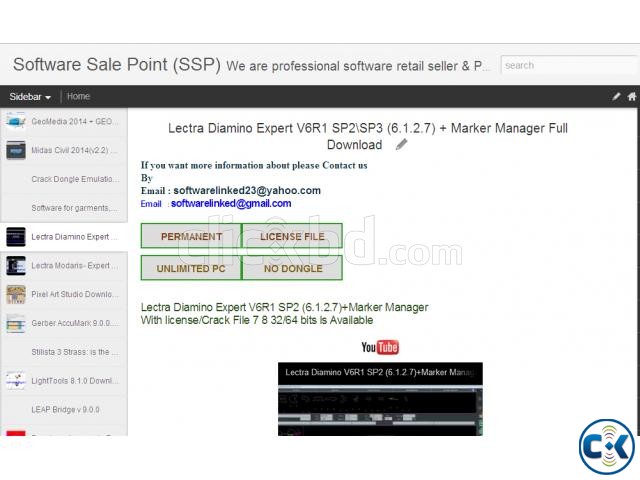The height and width of the screenshot is (480, 640).
Task: Open the LightTools 8.1.0 Download sidebar post
Action: (64, 381)
